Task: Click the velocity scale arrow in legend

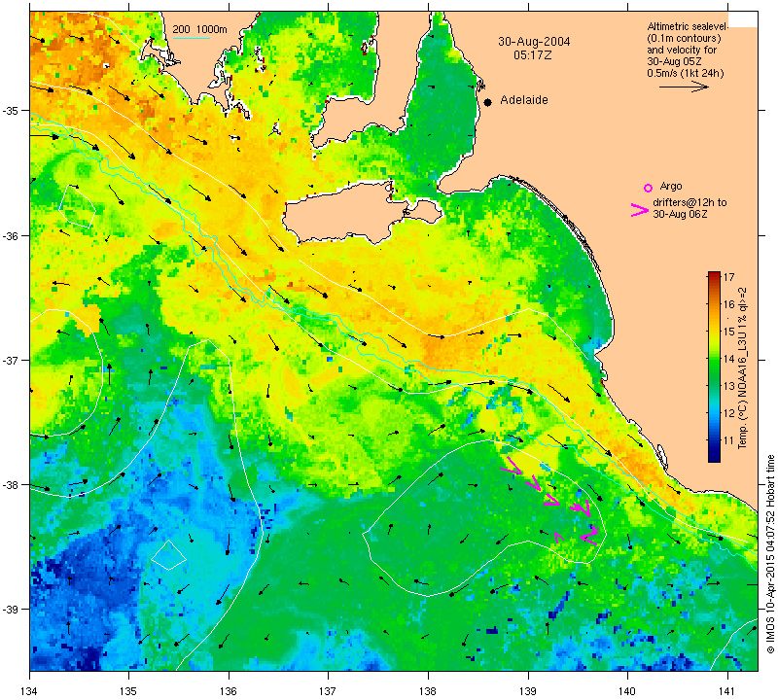Action: click(684, 87)
